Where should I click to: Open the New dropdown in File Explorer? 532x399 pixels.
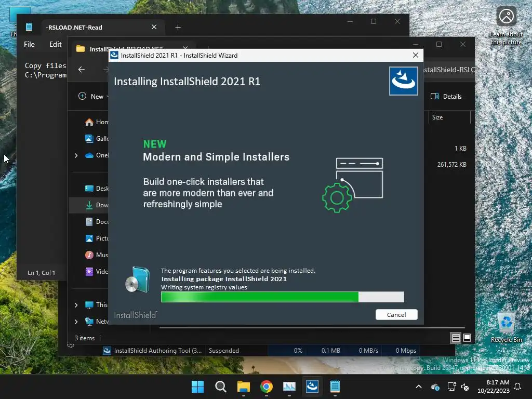pyautogui.click(x=94, y=96)
